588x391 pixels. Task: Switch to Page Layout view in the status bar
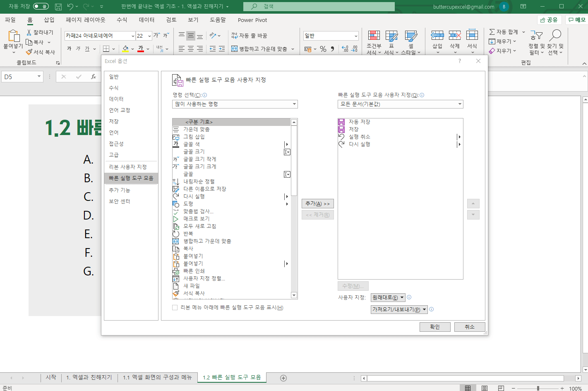(484, 388)
